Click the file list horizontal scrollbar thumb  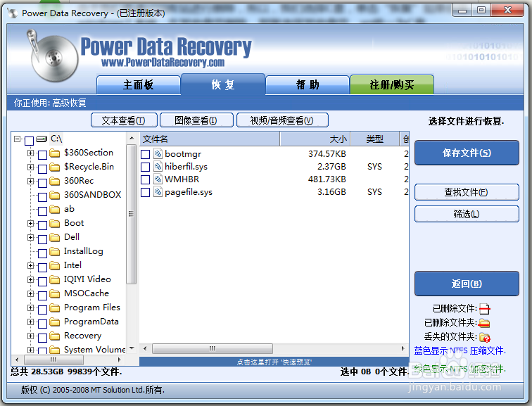click(213, 349)
